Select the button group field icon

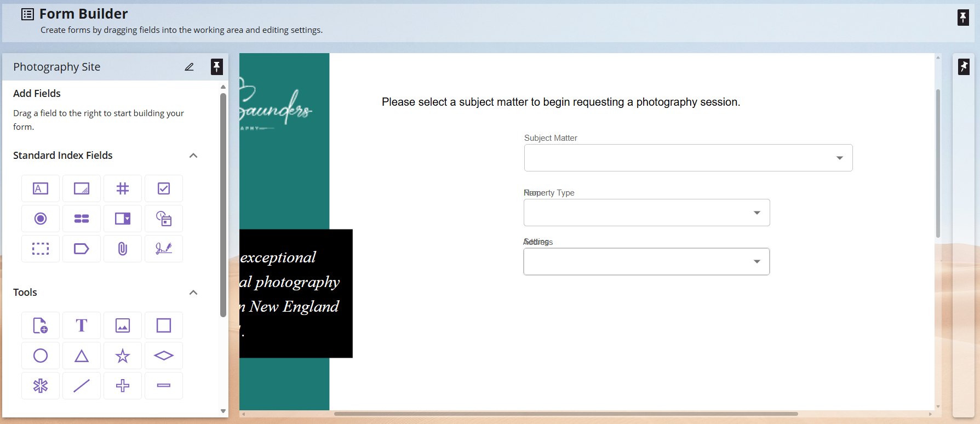(x=82, y=219)
